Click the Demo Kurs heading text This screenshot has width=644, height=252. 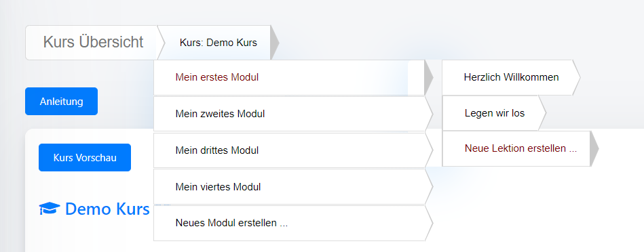[x=107, y=209]
